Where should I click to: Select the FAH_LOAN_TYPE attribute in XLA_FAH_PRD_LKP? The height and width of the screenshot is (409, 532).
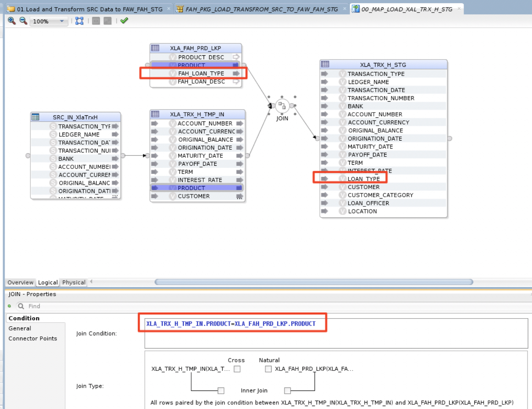tap(201, 73)
